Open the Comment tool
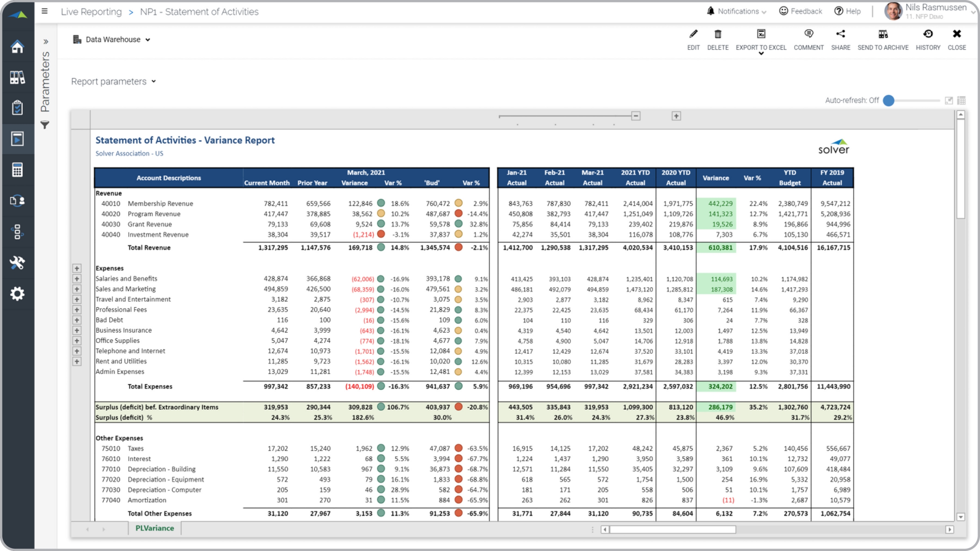This screenshot has height=551, width=980. [x=808, y=34]
